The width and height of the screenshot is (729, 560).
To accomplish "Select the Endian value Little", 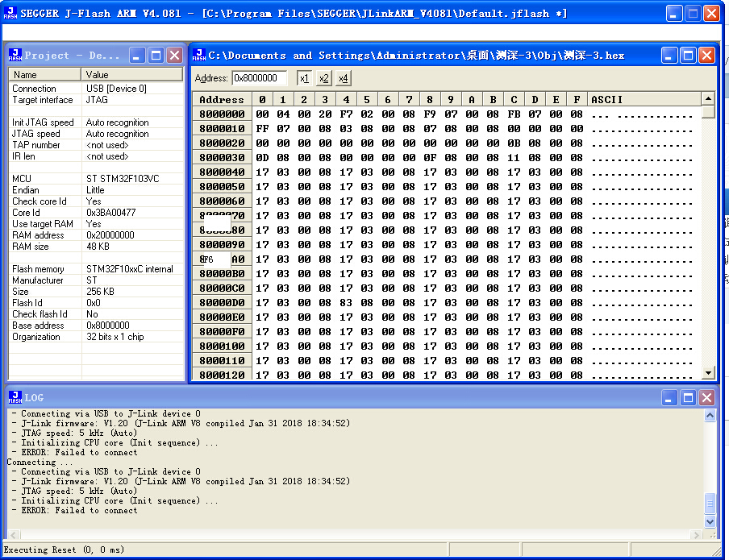I will [x=95, y=190].
